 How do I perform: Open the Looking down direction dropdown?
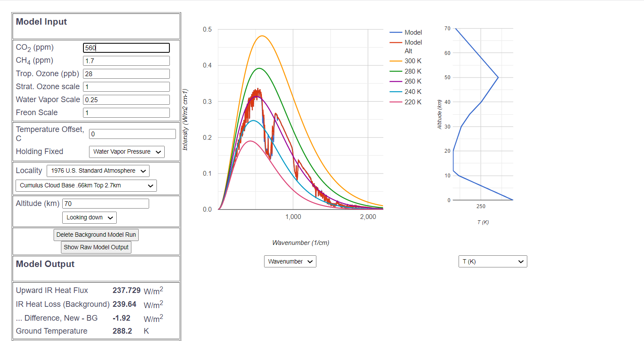89,218
